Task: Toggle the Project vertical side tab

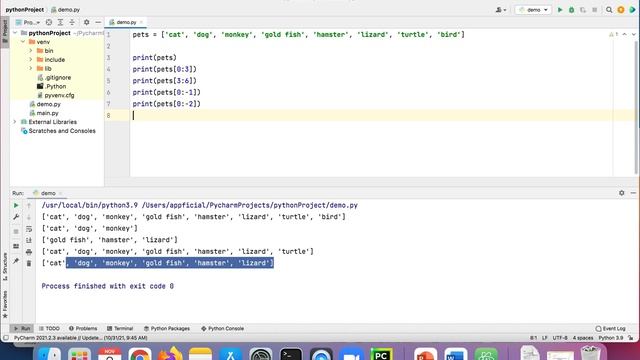Action: [x=5, y=32]
